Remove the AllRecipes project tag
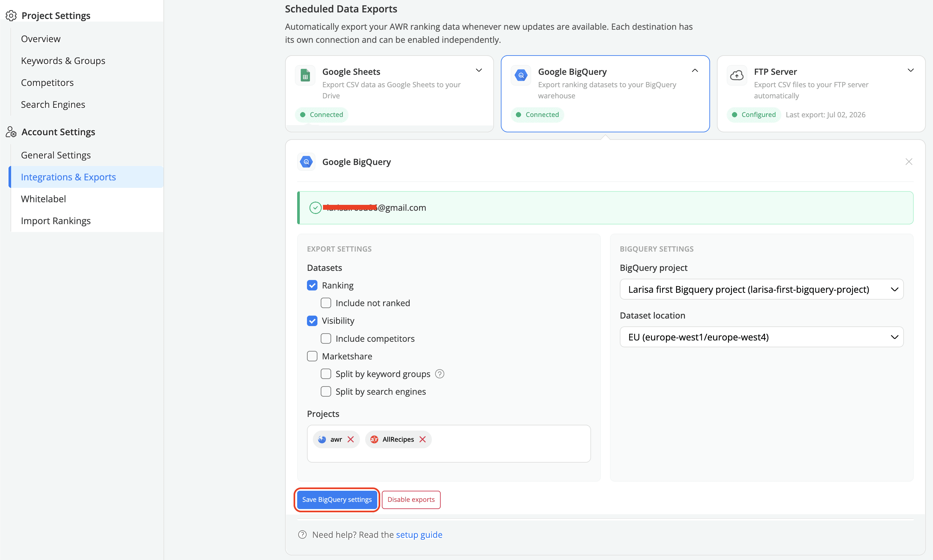This screenshot has width=933, height=560. click(422, 439)
